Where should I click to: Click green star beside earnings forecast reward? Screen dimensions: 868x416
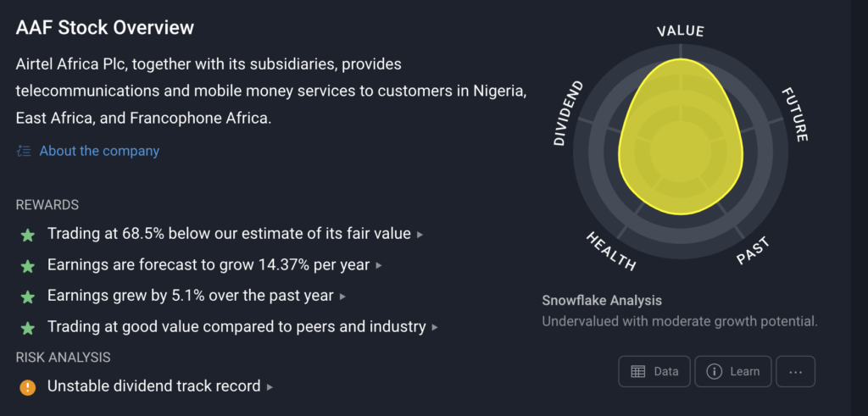(x=28, y=266)
